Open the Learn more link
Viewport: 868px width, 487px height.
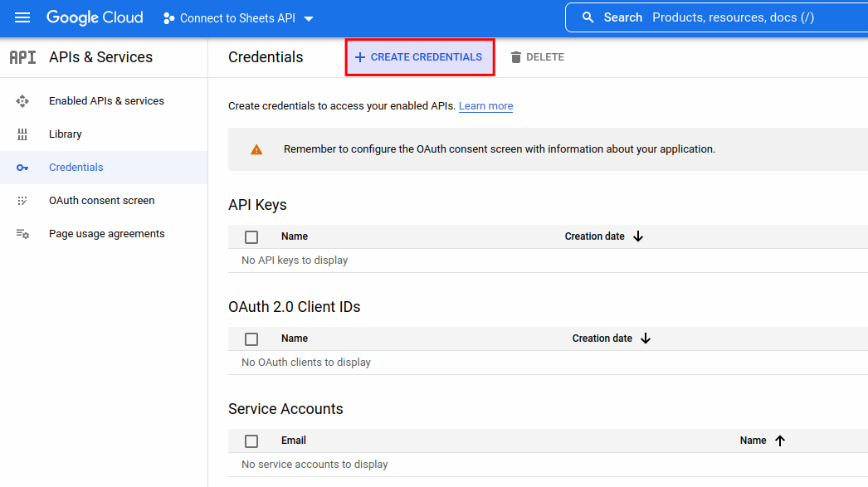(x=485, y=105)
